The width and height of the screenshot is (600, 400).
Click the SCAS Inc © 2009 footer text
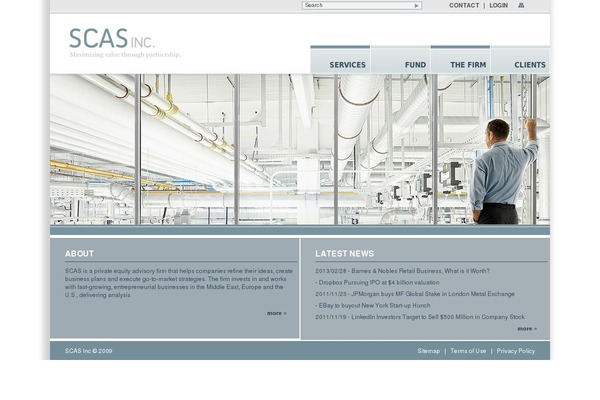click(x=88, y=351)
